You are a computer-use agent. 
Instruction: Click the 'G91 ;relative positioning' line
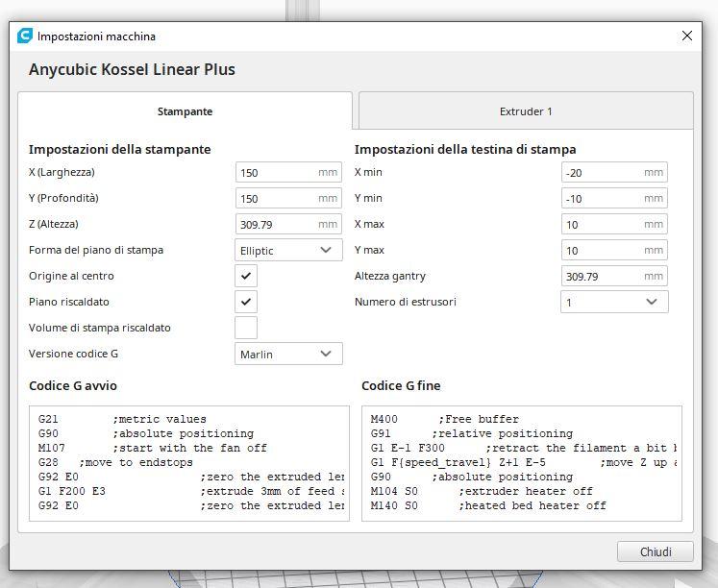472,433
